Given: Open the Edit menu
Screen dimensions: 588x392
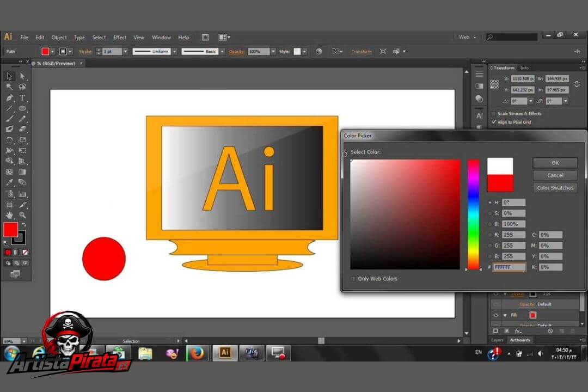Looking at the screenshot, I should [x=40, y=38].
